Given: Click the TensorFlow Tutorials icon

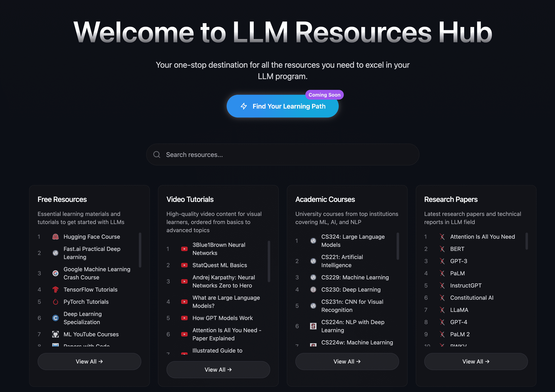Looking at the screenshot, I should point(55,290).
